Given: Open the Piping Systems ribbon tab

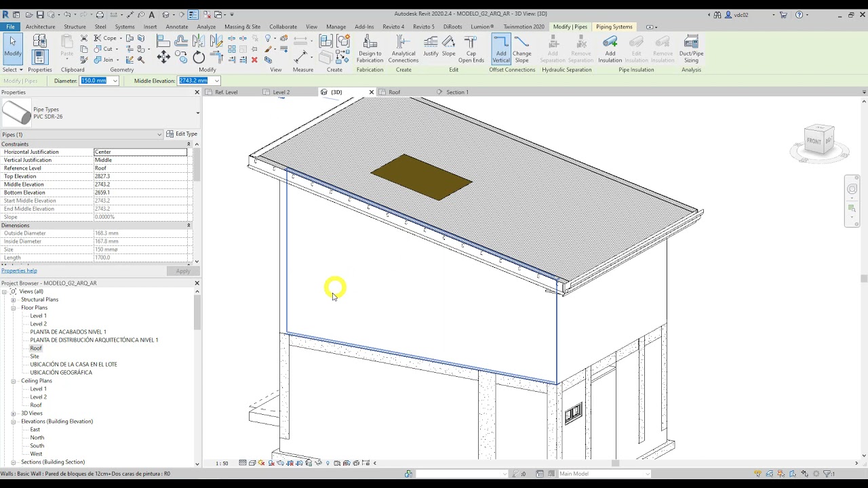Looking at the screenshot, I should (x=614, y=26).
